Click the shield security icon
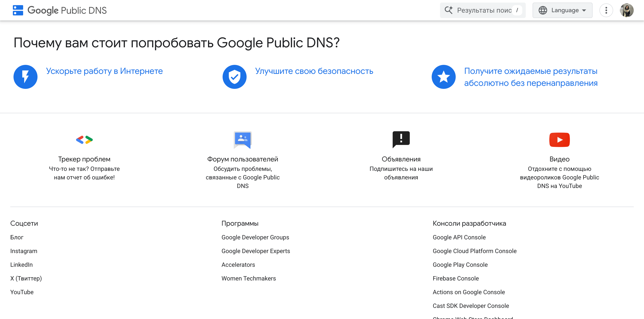 point(234,77)
